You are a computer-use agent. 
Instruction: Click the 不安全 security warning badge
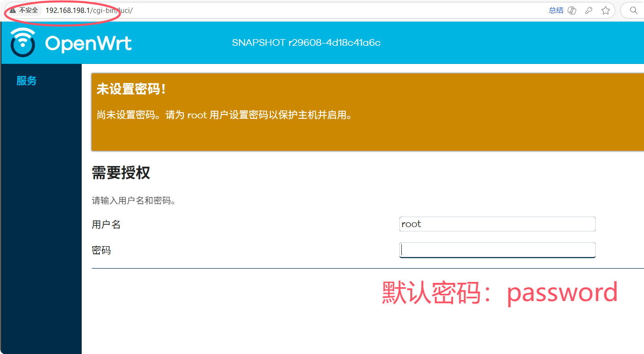pyautogui.click(x=24, y=10)
